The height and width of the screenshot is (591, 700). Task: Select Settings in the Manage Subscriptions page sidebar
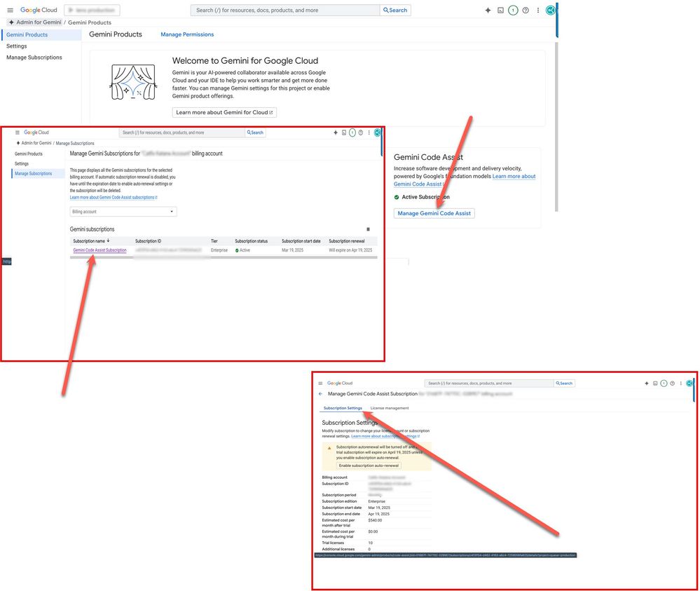[22, 164]
